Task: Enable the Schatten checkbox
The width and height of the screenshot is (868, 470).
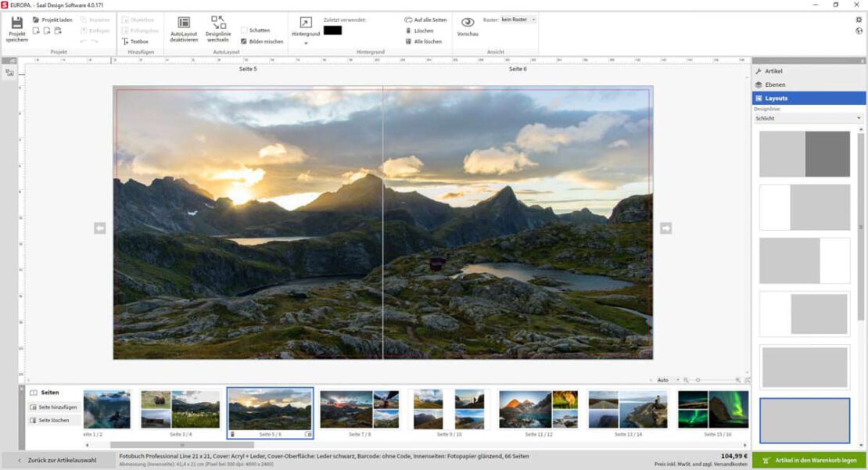Action: click(245, 30)
